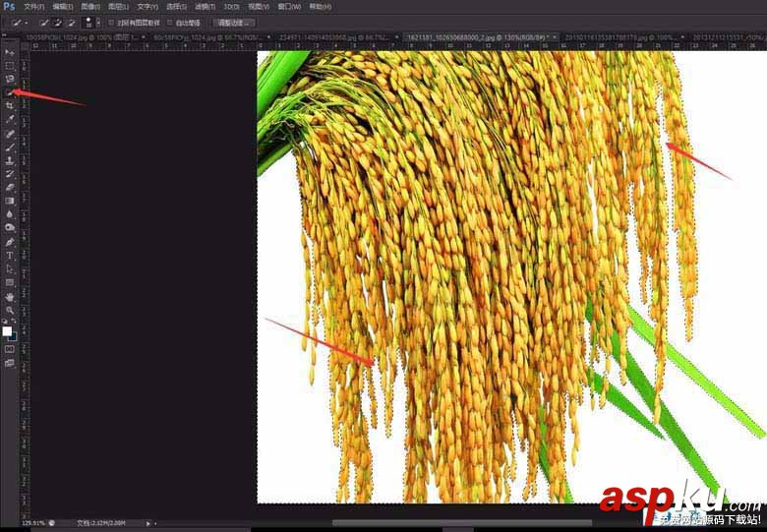Click the brush size preview in options bar
The height and width of the screenshot is (532, 767).
tap(89, 23)
